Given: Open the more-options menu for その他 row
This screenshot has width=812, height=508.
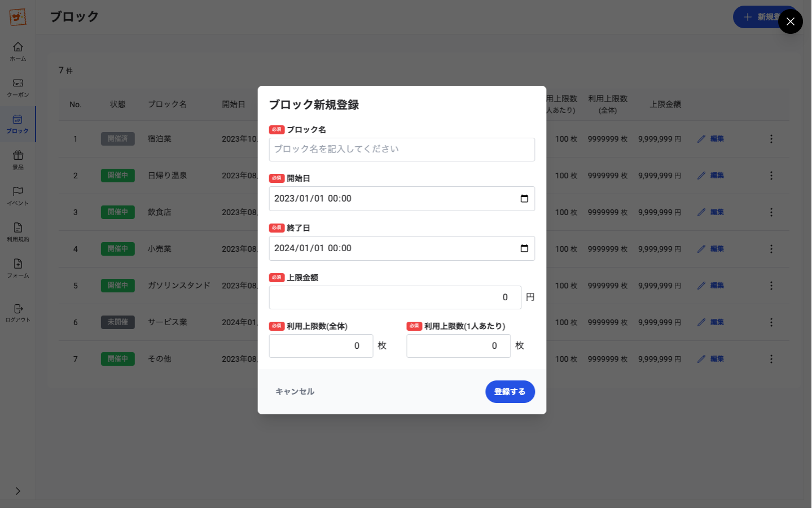Looking at the screenshot, I should tap(771, 359).
